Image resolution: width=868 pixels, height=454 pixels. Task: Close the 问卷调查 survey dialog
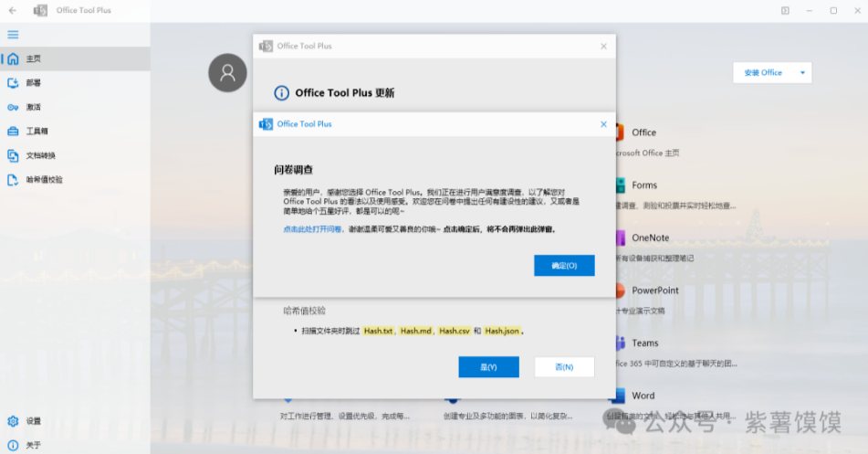coord(603,124)
